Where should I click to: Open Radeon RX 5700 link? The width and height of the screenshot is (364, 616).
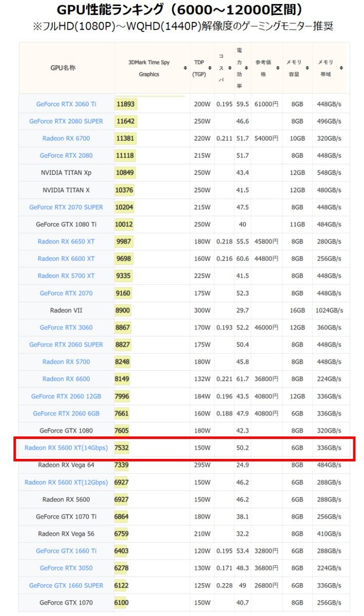pos(66,362)
